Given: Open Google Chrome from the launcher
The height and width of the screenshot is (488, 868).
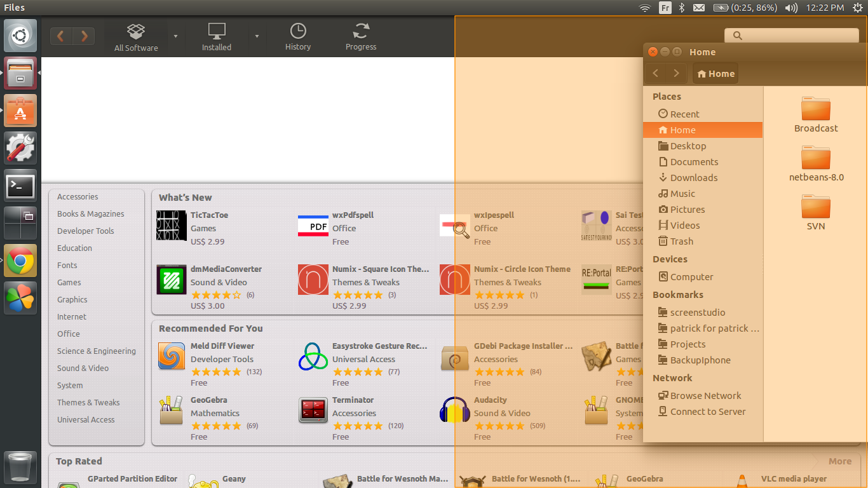Looking at the screenshot, I should [21, 261].
